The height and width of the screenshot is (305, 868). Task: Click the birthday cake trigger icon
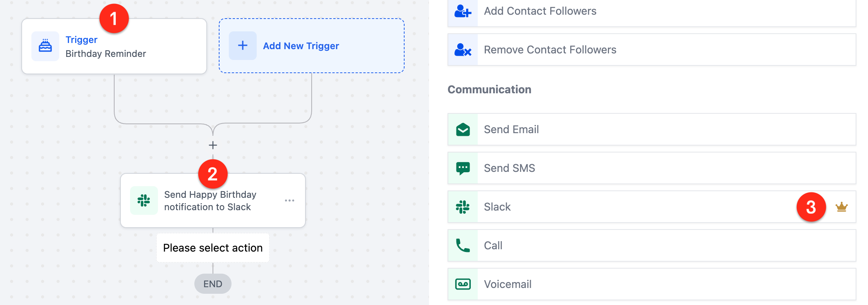45,45
